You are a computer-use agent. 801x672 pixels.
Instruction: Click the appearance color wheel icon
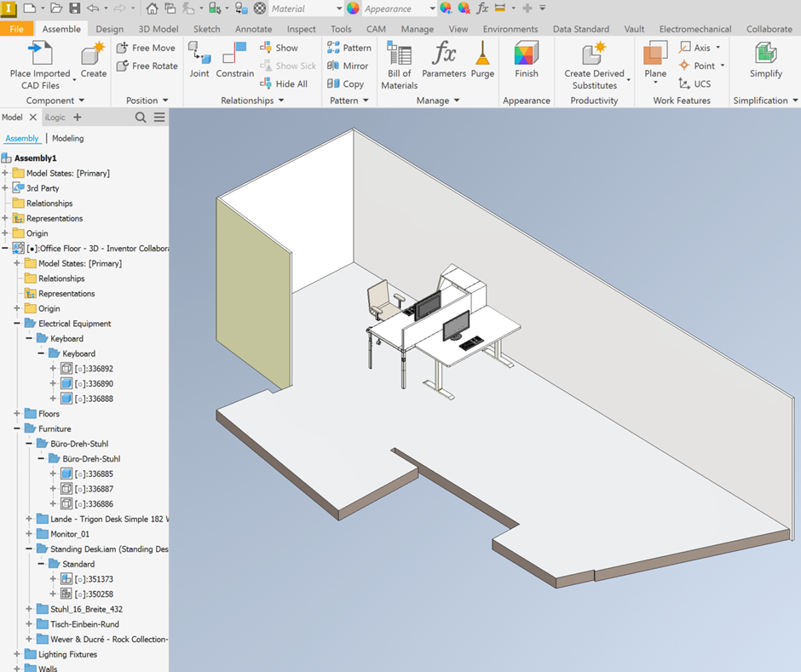(353, 9)
